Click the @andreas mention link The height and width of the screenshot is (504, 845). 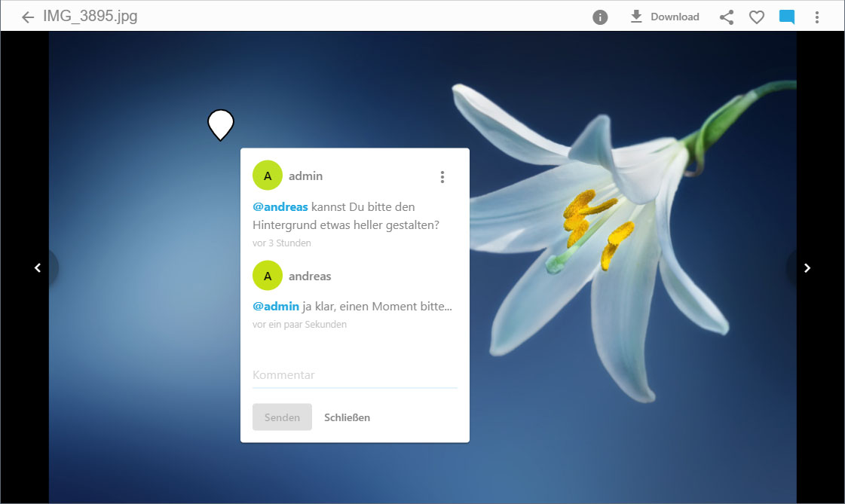pos(280,206)
